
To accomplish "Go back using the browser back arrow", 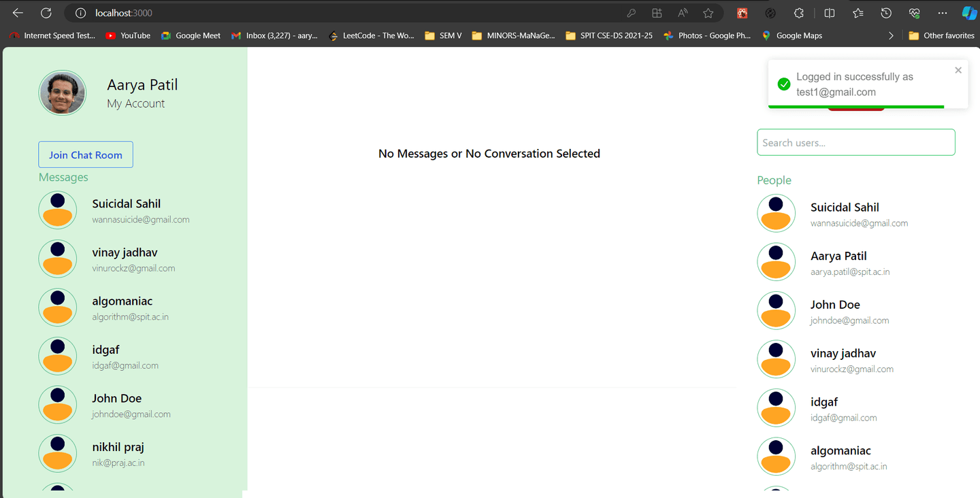I will click(x=18, y=13).
